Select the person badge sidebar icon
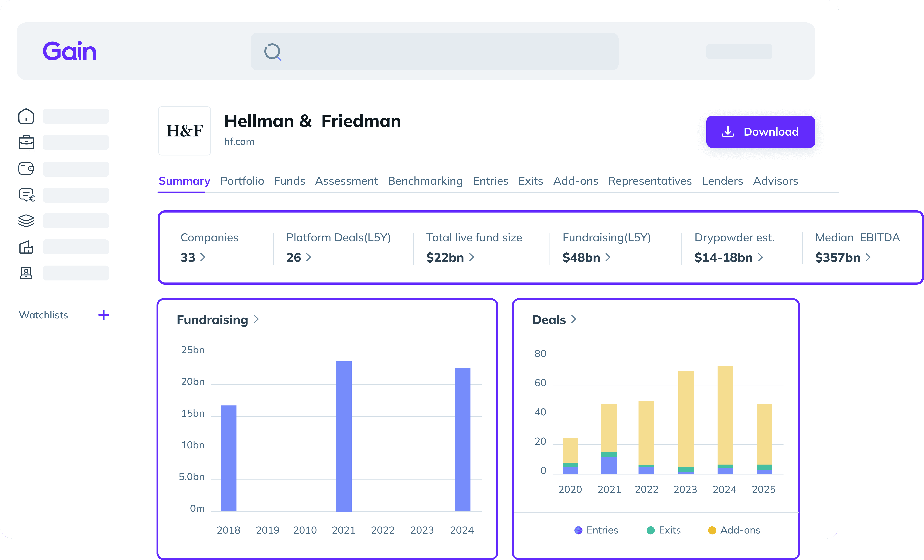The image size is (924, 560). click(x=26, y=273)
